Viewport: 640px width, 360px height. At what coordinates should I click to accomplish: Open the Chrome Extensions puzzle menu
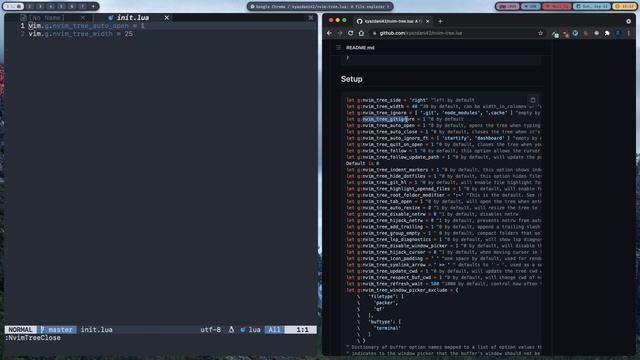tap(607, 33)
